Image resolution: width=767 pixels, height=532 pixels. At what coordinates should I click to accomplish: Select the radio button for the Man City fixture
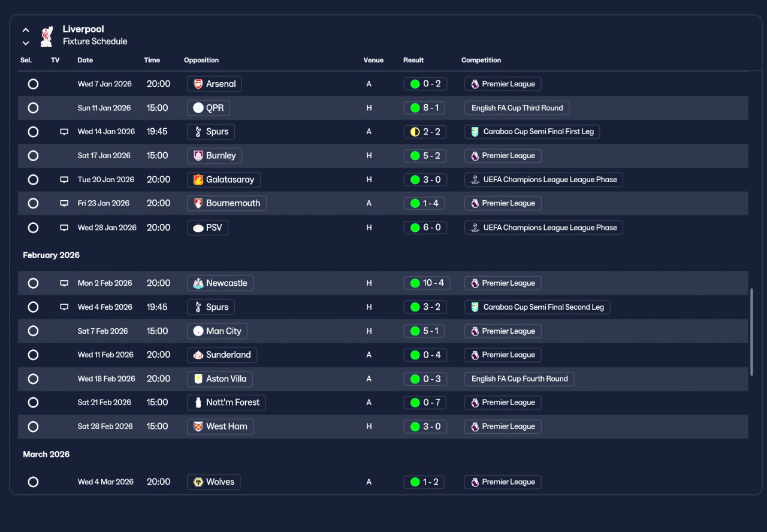pos(33,331)
